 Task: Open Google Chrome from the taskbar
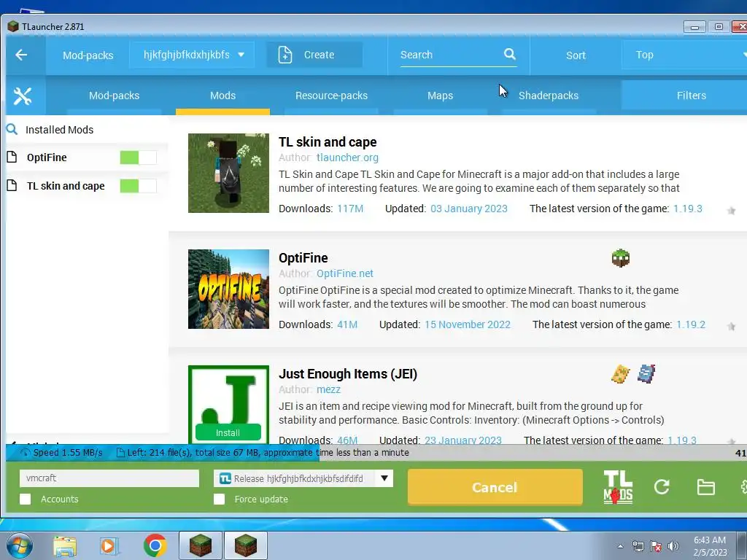155,545
